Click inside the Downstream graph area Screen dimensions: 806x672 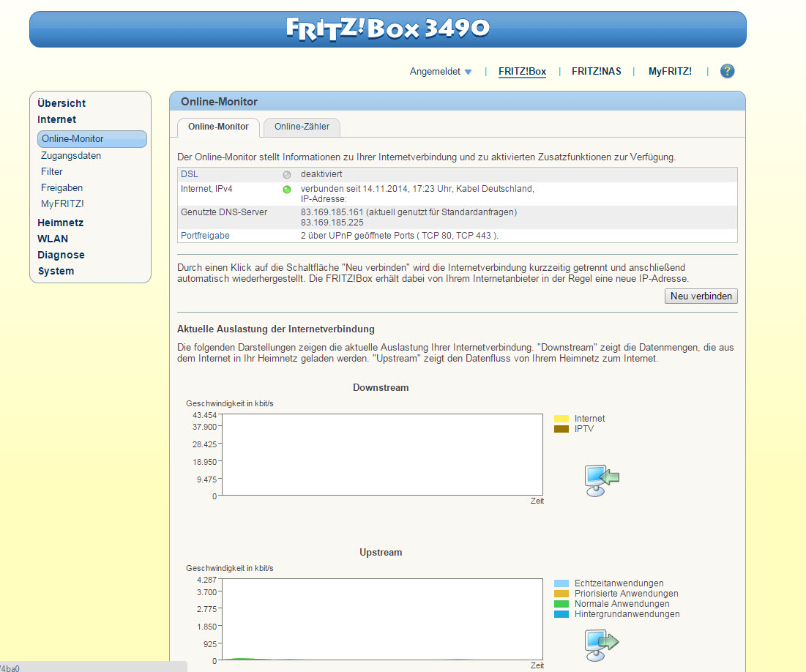(382, 455)
